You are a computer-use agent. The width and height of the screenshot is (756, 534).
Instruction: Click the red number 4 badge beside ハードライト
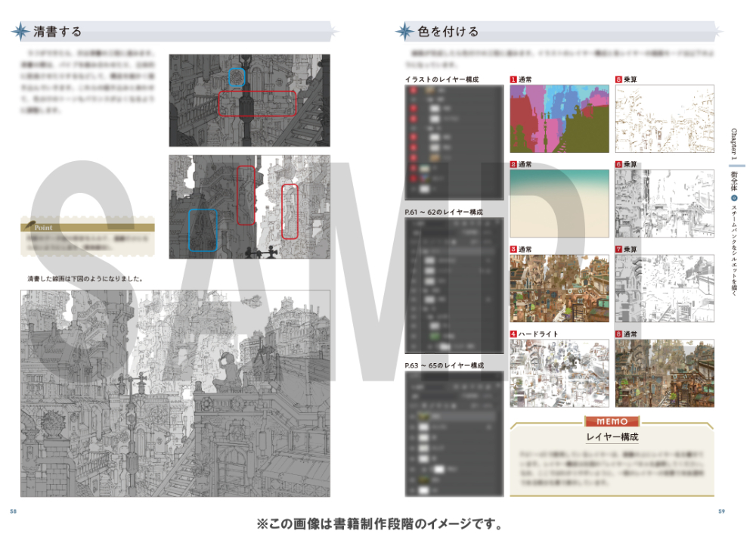513,334
